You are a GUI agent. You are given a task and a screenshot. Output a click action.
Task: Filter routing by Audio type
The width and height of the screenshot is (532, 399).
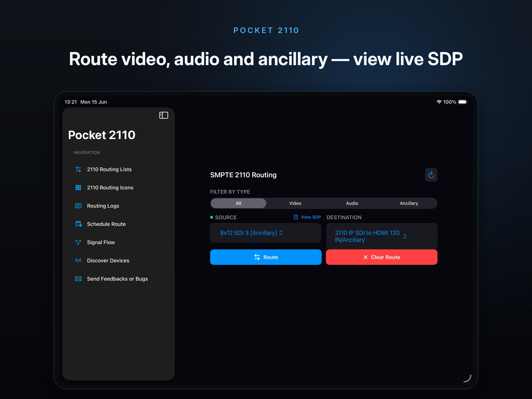point(352,203)
